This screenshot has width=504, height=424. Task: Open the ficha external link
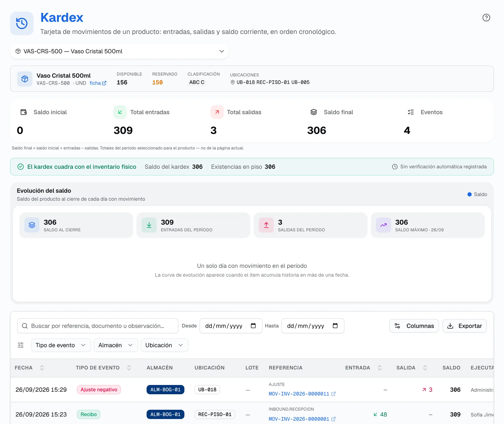[98, 83]
